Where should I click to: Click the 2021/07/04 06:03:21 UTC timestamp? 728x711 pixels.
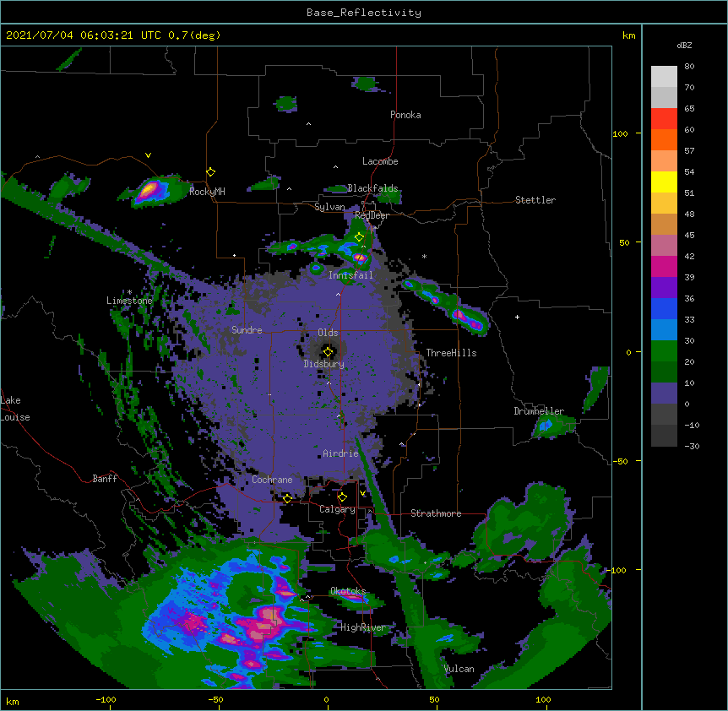click(113, 35)
